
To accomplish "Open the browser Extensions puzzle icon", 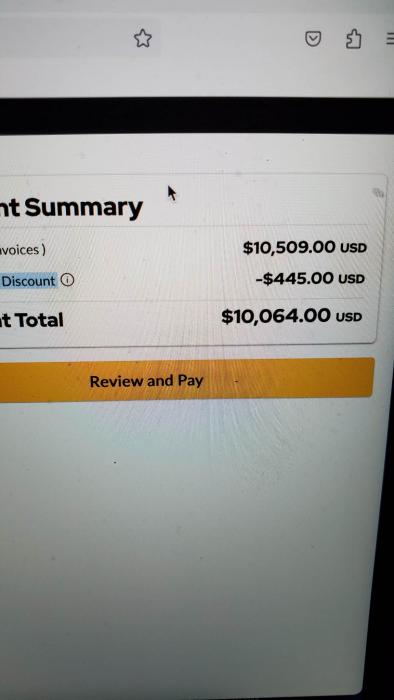I will coord(353,39).
